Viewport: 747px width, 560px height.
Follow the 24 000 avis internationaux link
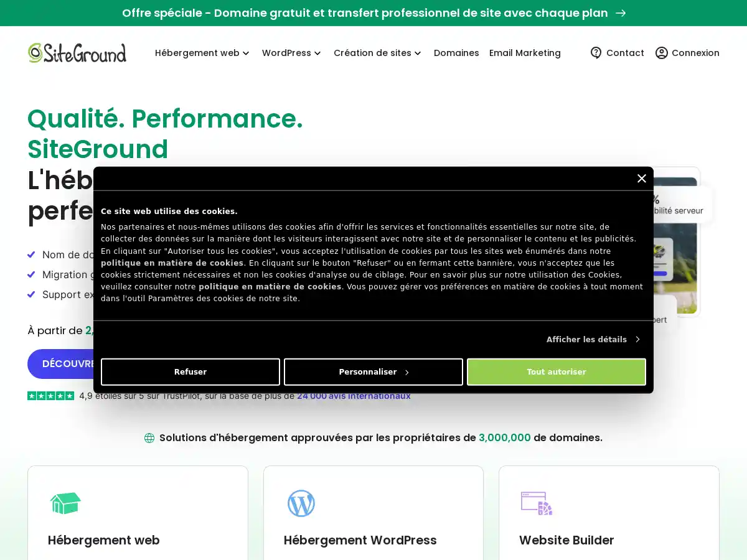(354, 395)
